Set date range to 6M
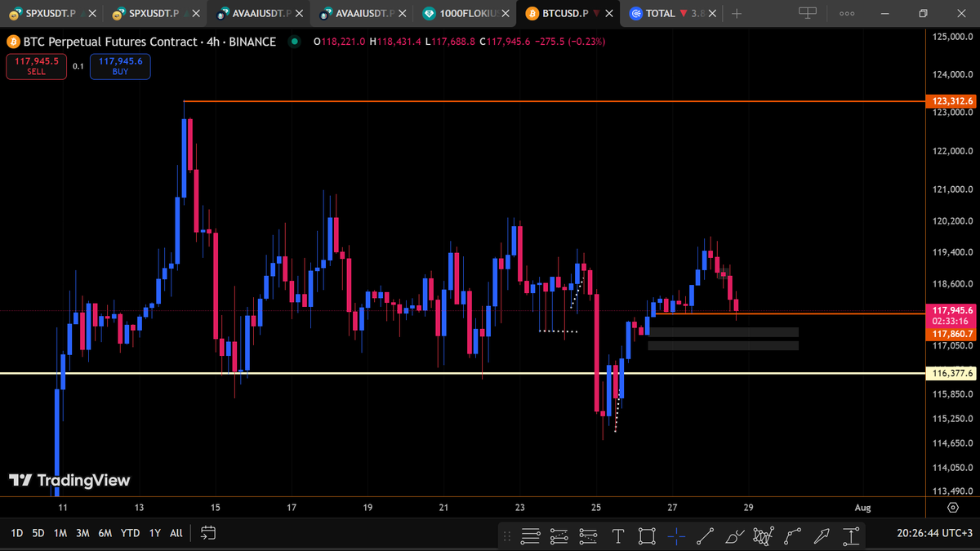Image resolution: width=980 pixels, height=551 pixels. pyautogui.click(x=105, y=533)
